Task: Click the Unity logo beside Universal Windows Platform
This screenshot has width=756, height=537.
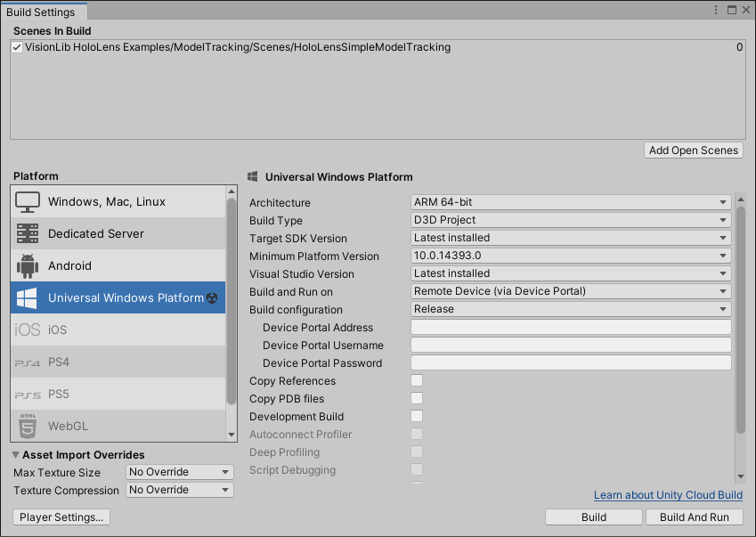Action: (212, 298)
